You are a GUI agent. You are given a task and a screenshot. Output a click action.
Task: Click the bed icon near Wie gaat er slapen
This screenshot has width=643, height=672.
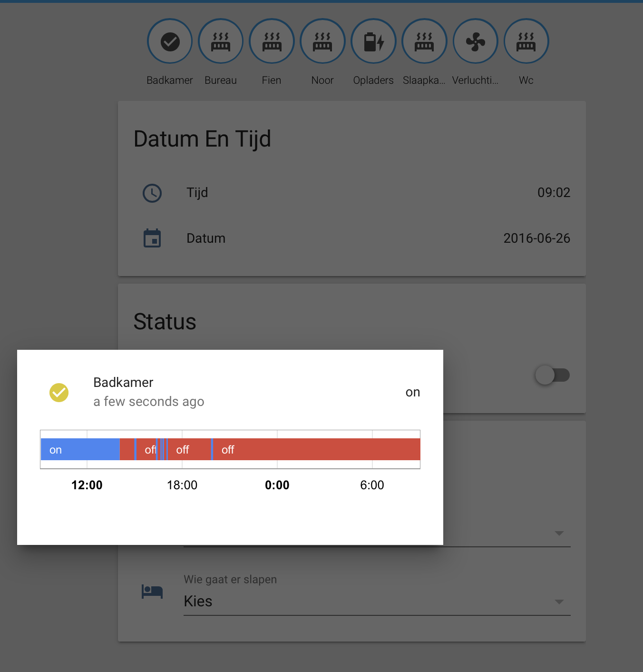(x=152, y=592)
